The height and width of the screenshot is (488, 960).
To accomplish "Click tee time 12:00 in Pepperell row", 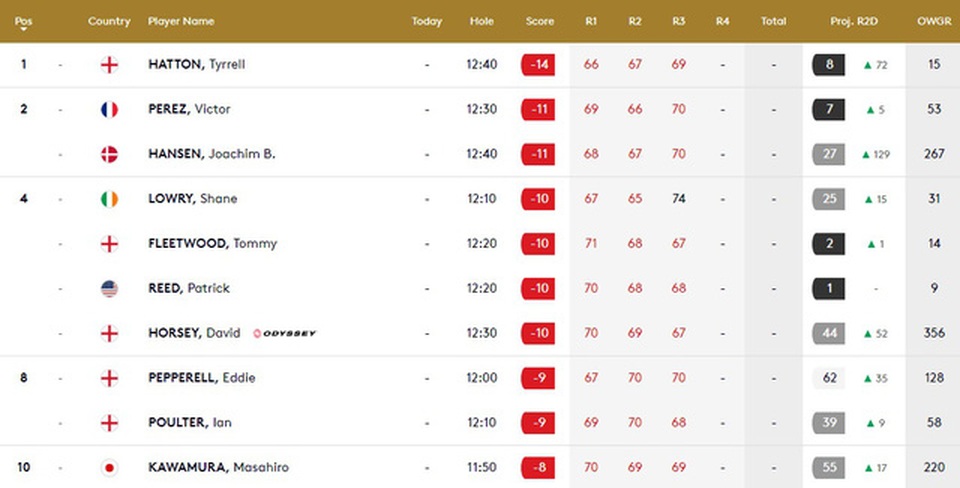I will (x=482, y=378).
